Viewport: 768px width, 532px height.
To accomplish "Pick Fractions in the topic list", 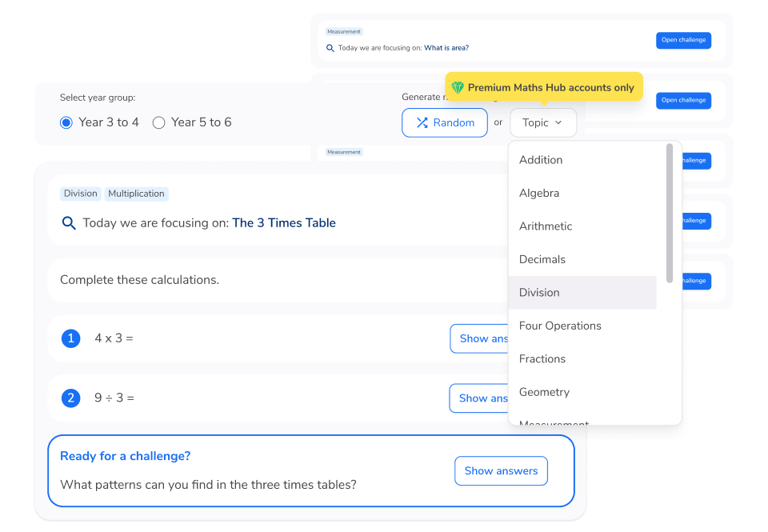I will point(542,359).
